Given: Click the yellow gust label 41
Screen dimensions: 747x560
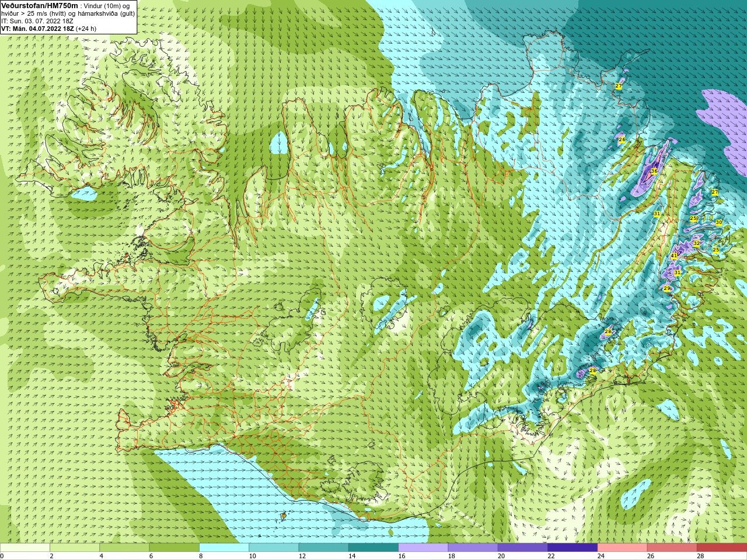Looking at the screenshot, I should (x=674, y=256).
